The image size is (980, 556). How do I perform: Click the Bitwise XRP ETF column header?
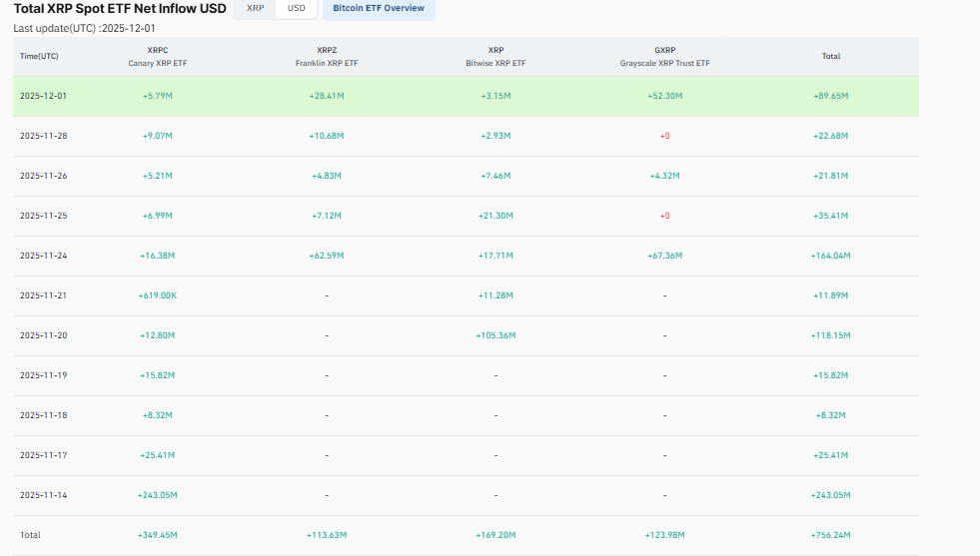pos(495,56)
